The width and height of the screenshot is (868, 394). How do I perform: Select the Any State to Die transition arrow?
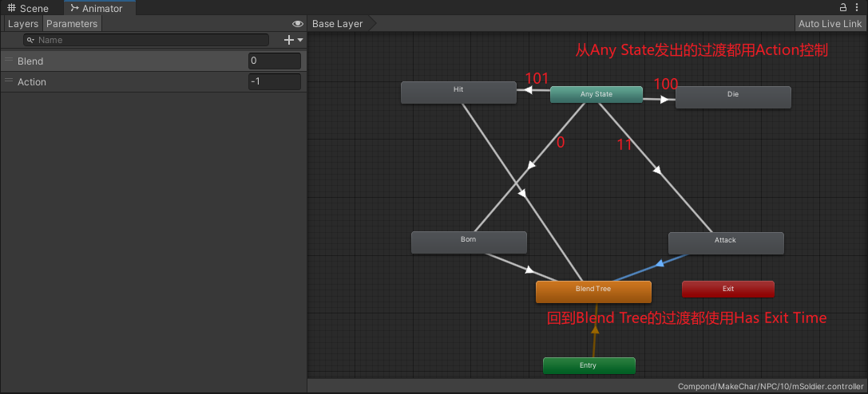pos(664,100)
